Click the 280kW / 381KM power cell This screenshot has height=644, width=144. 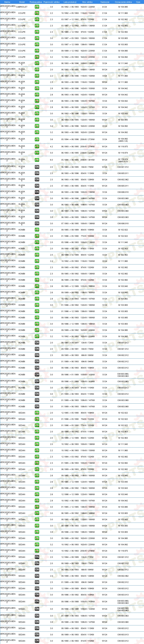click(87, 160)
